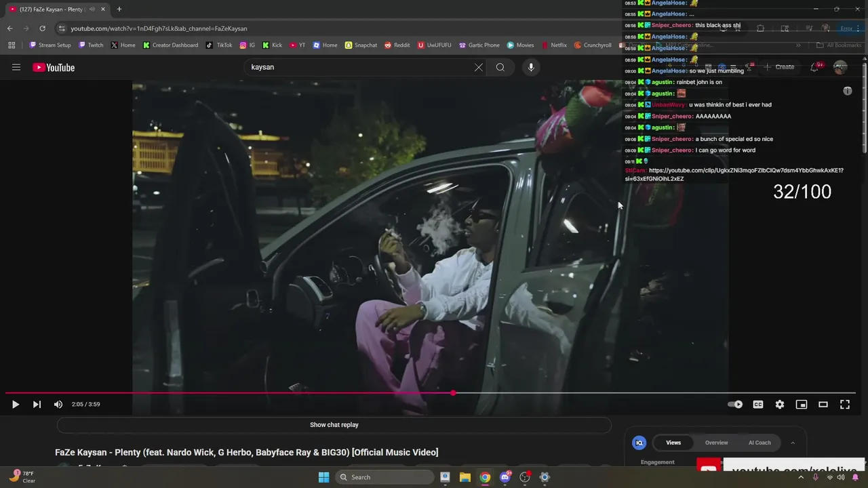Viewport: 868px width, 488px height.
Task: Start voice search with microphone icon
Action: click(x=531, y=67)
